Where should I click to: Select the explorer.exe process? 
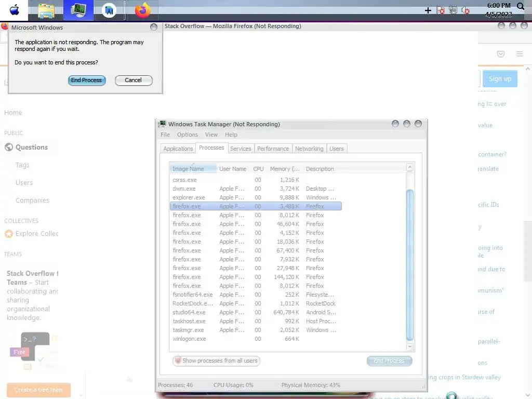coord(256,197)
